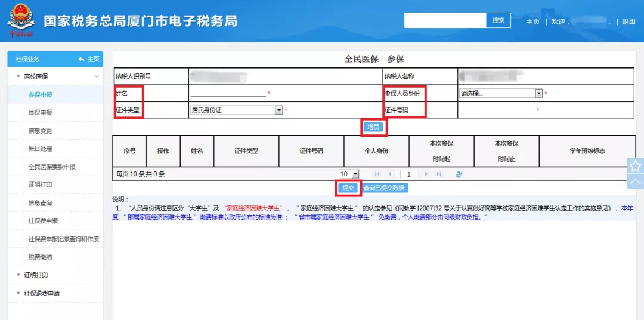This screenshot has width=644, height=320.
Task: Click the 搜索 search button
Action: click(x=499, y=20)
